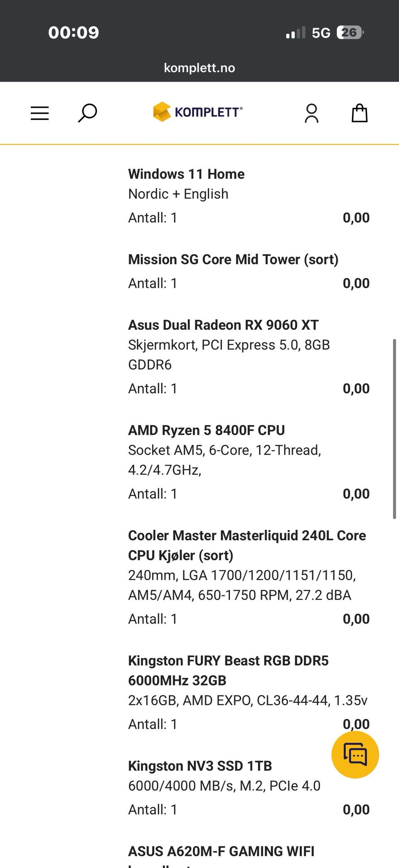The height and width of the screenshot is (868, 399).
Task: Tap the komplett.no address bar
Action: tap(199, 68)
